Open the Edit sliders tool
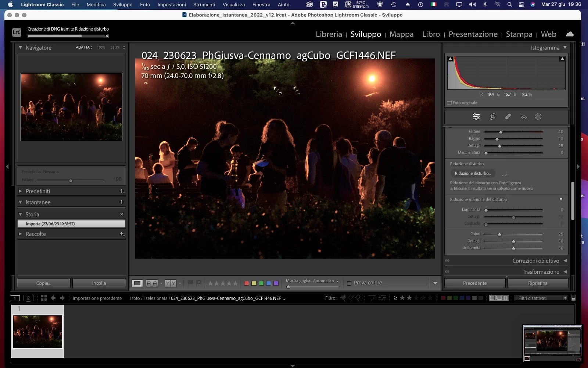 (476, 117)
